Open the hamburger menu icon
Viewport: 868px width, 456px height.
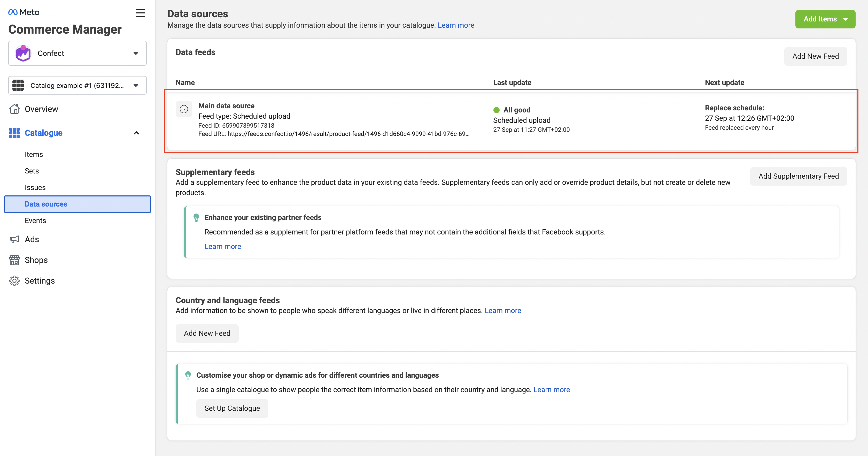(x=140, y=13)
